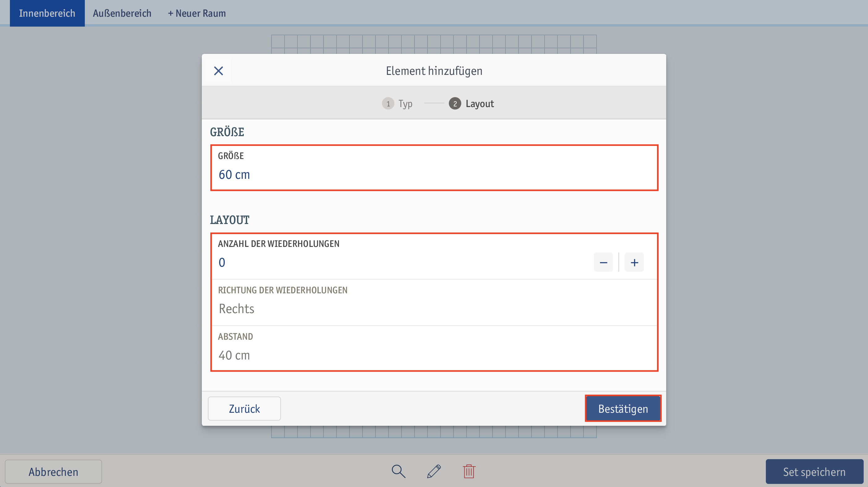Click the GRÖßE section heading above the field
The height and width of the screenshot is (487, 868).
(227, 132)
